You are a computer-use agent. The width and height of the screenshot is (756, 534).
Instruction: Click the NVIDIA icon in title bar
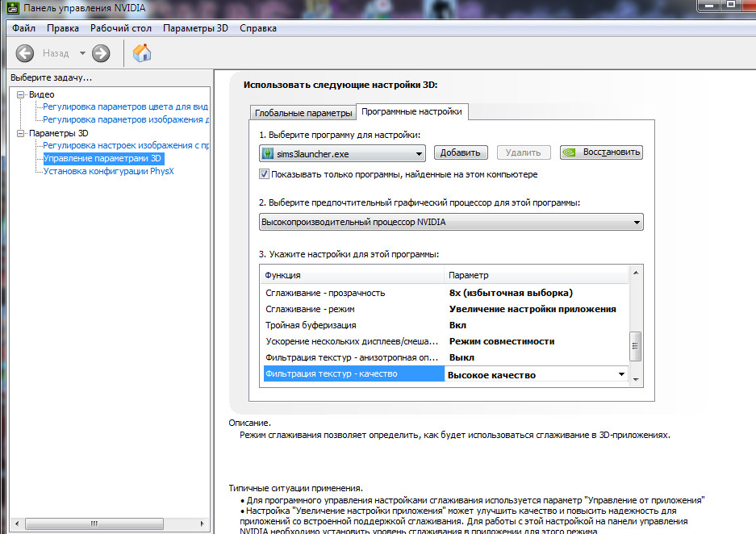coord(13,8)
